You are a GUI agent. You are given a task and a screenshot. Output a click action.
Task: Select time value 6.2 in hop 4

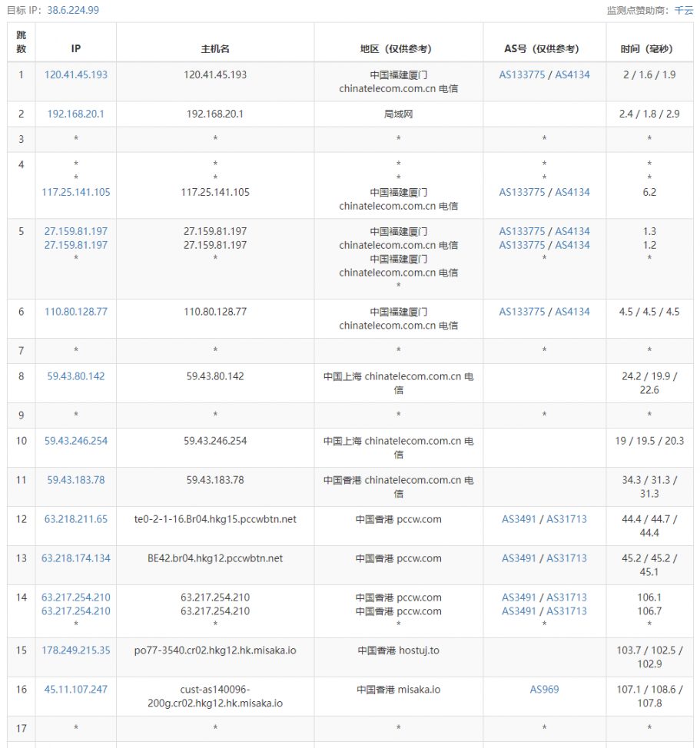click(x=649, y=192)
